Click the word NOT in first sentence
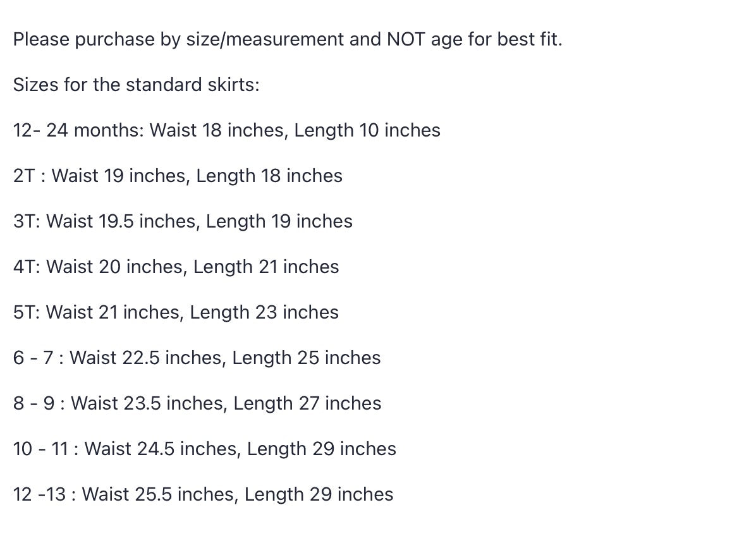This screenshot has width=756, height=555. click(x=406, y=39)
